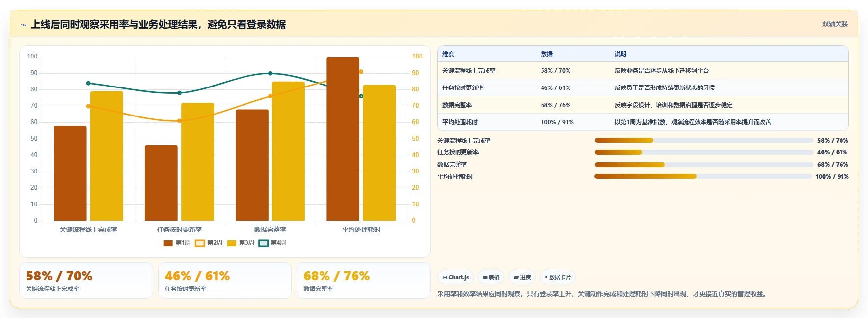
Task: Click x-axis label 平均处理耗时
Action: coord(361,230)
